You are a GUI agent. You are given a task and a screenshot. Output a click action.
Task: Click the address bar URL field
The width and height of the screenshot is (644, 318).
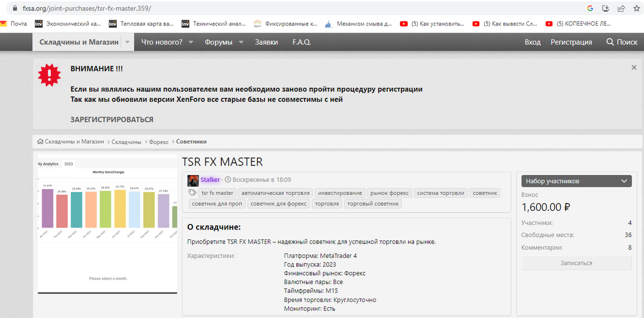click(x=300, y=8)
